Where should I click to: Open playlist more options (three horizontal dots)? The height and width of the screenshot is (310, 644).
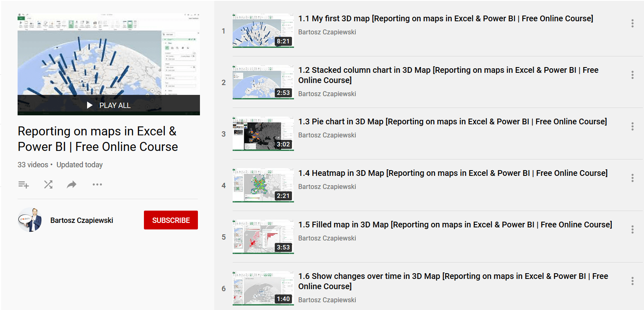[x=97, y=184]
